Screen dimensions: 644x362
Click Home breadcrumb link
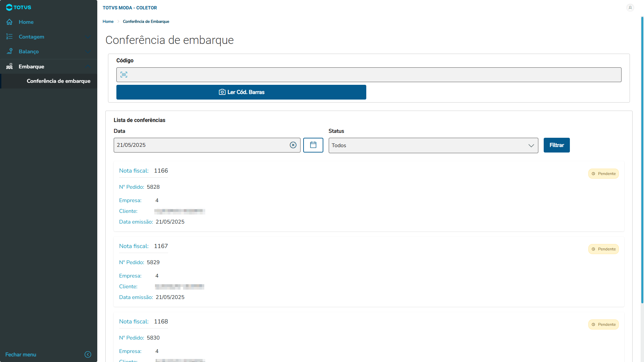pos(108,21)
